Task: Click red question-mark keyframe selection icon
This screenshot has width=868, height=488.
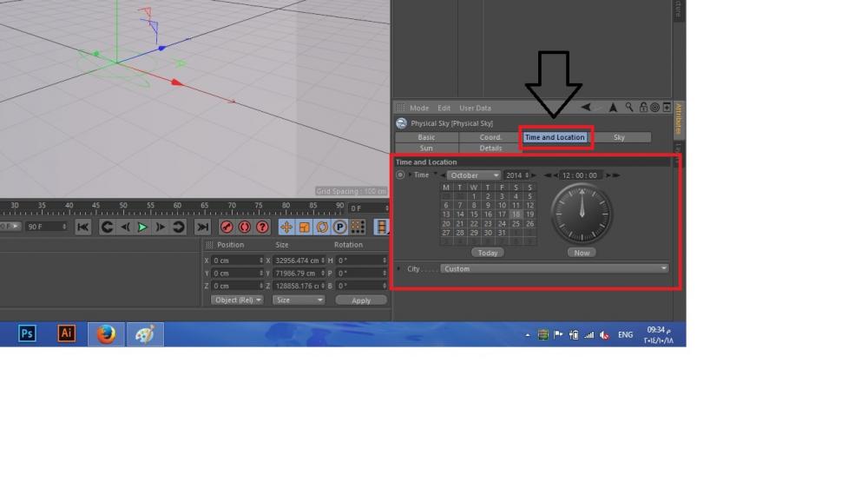Action: click(262, 228)
